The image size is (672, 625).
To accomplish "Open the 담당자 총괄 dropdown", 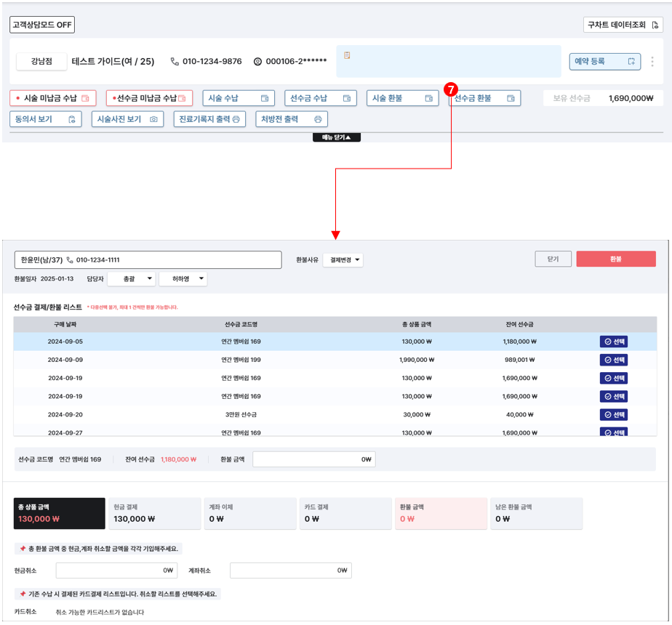I will coord(131,279).
